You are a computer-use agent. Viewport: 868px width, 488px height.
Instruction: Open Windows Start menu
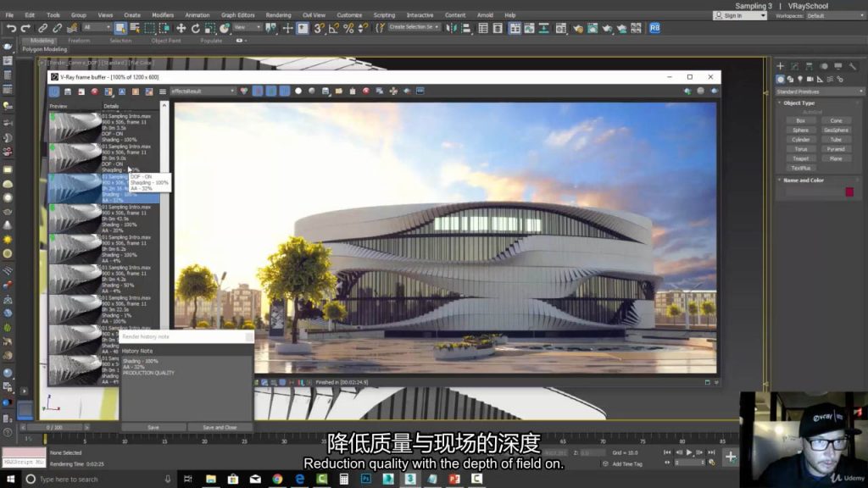pos(10,480)
